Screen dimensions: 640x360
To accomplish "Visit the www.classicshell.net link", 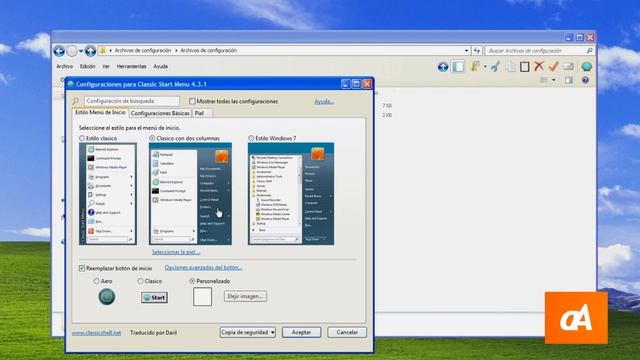I will pyautogui.click(x=96, y=333).
